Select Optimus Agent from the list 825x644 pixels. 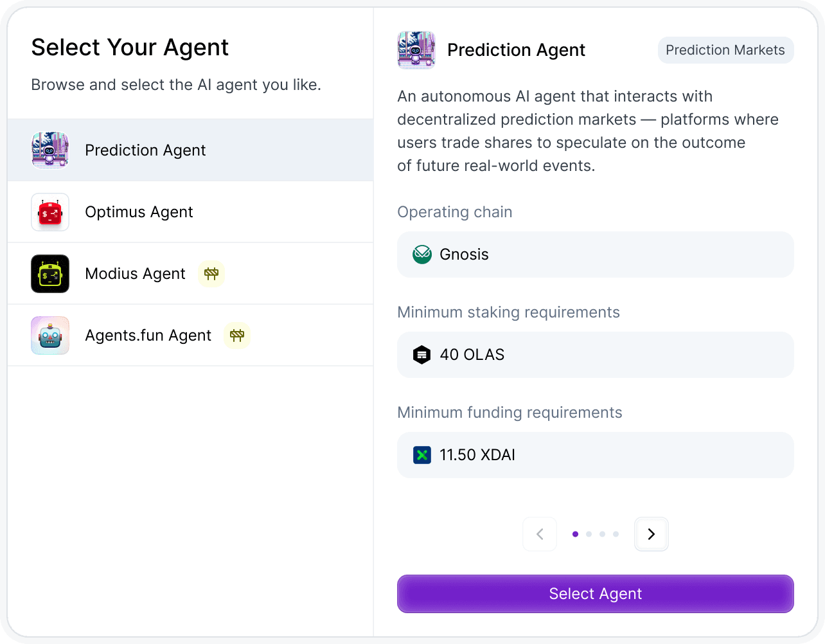coord(139,212)
